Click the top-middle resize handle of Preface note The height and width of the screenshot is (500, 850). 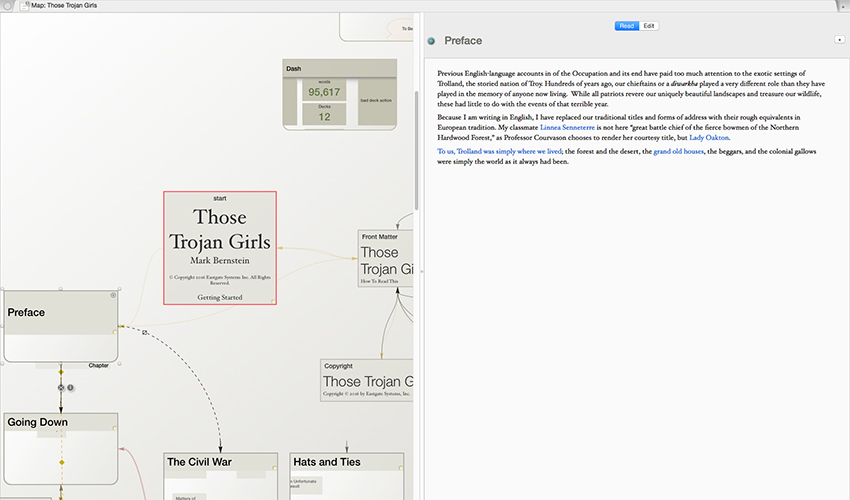61,289
